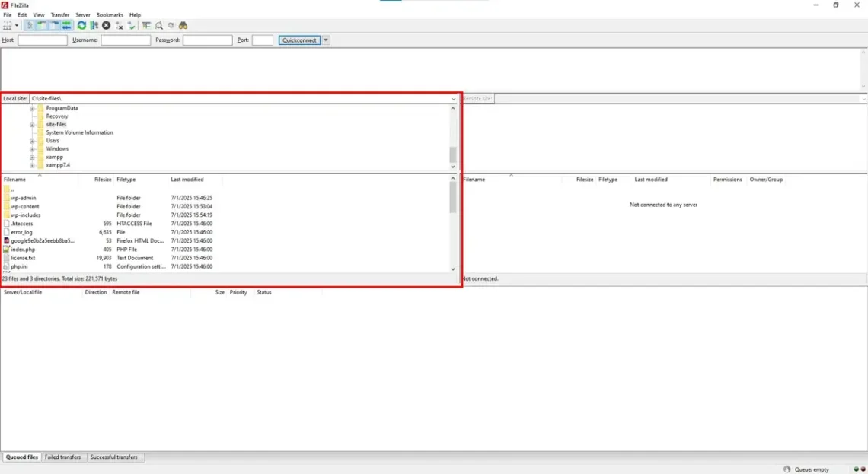Viewport: 868px width, 474px height.
Task: Expand the Users folder
Action: point(30,140)
